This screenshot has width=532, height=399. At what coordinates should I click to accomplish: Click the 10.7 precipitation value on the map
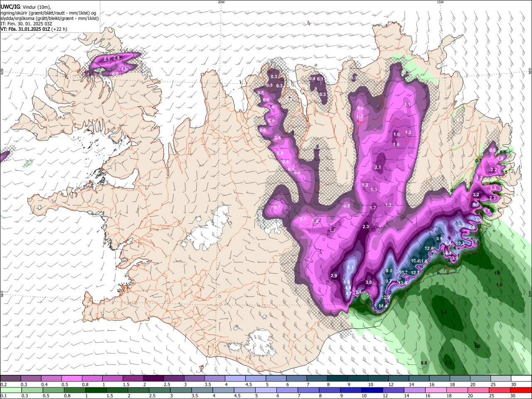403,273
